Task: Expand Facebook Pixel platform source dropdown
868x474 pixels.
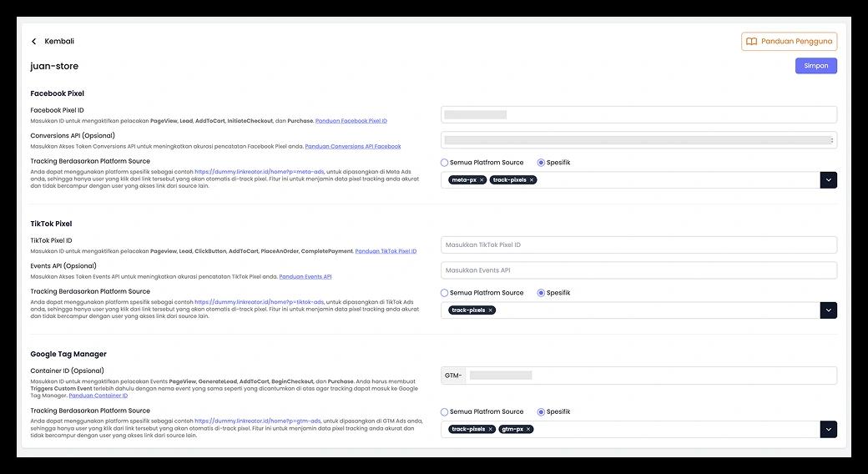Action: pos(828,180)
